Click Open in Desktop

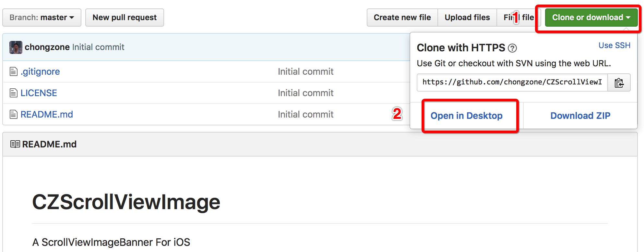click(466, 116)
